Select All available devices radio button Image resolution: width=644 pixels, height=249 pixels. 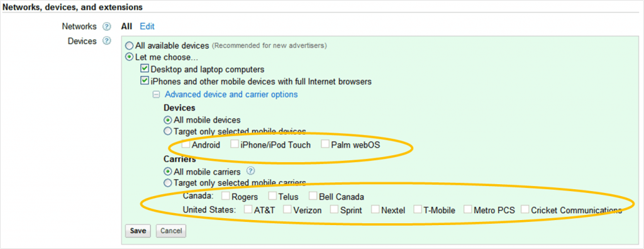coord(130,46)
